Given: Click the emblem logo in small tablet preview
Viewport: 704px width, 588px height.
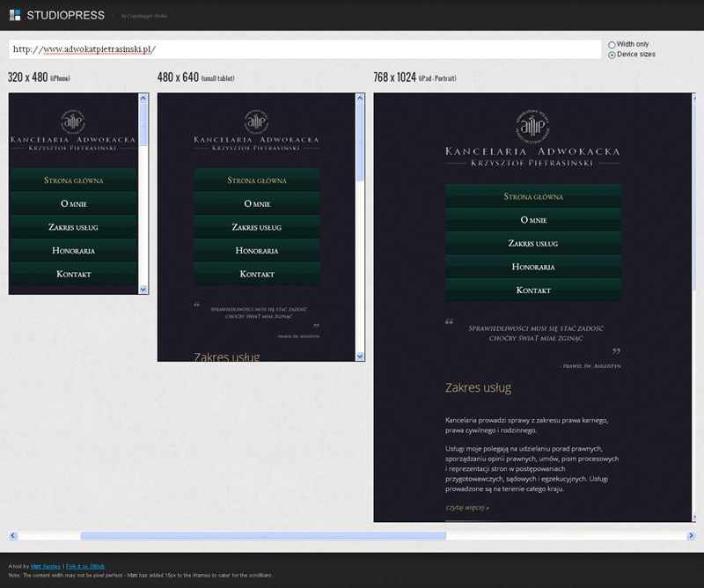Looking at the screenshot, I should [x=256, y=122].
